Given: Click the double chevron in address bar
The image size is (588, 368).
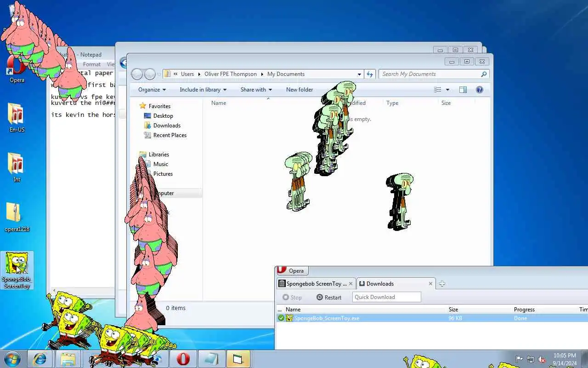Looking at the screenshot, I should [175, 74].
